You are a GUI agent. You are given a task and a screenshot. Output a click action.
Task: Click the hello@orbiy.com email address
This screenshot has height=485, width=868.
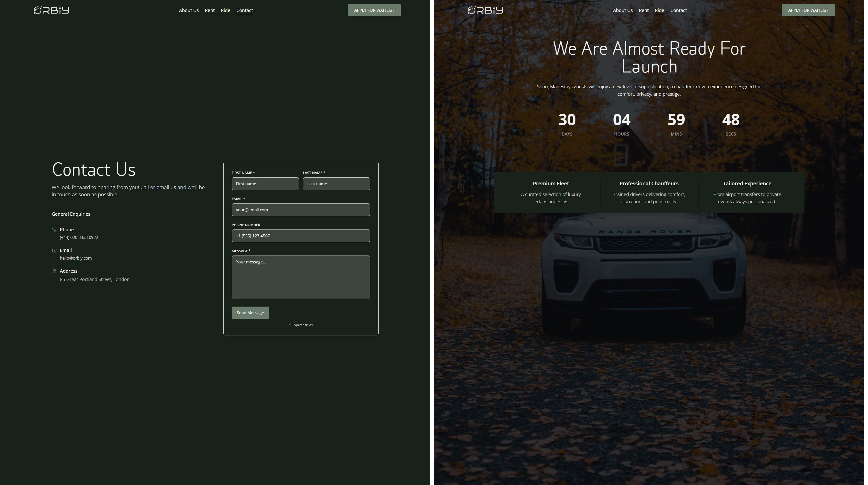pos(76,258)
